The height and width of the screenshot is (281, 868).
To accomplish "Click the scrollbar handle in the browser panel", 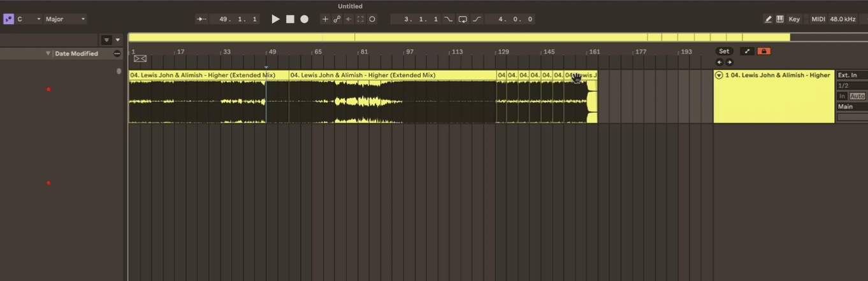I will click(119, 71).
